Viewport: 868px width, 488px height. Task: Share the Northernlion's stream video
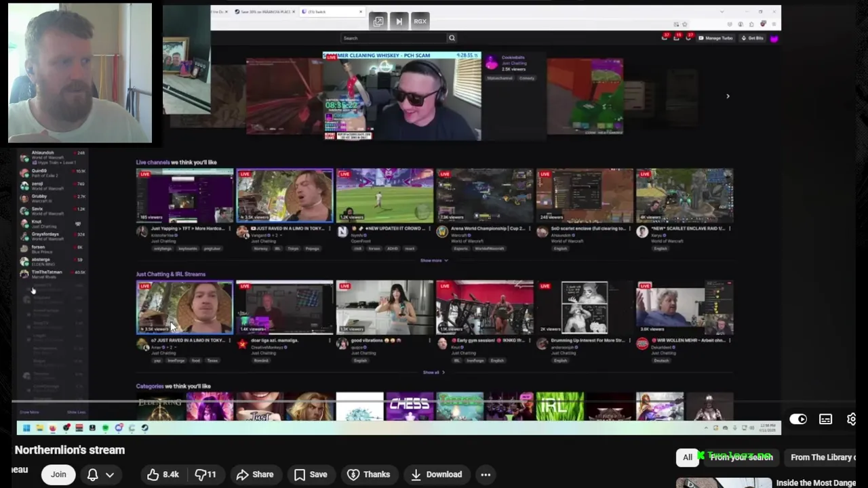255,474
